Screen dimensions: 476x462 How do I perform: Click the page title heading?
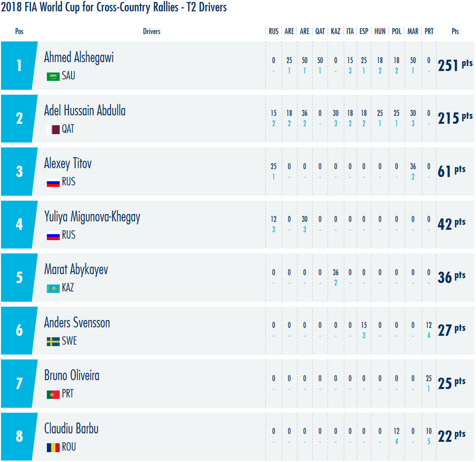coord(114,7)
